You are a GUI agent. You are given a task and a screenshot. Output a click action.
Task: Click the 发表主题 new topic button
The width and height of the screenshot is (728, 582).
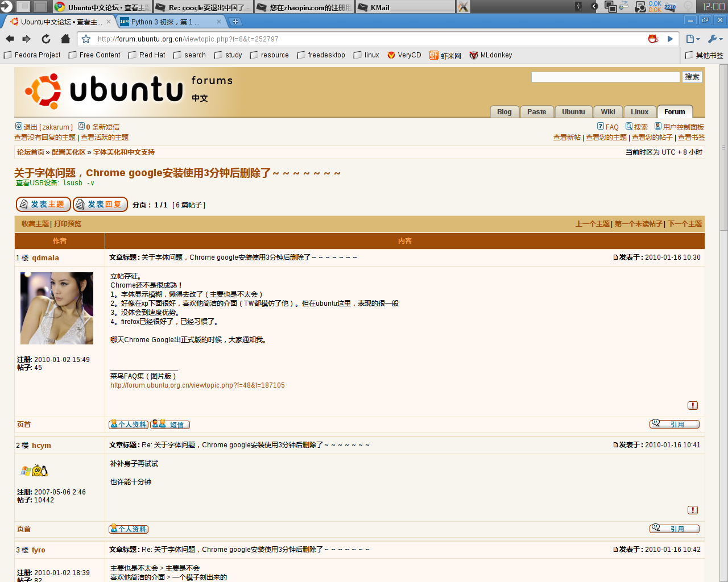coord(43,204)
